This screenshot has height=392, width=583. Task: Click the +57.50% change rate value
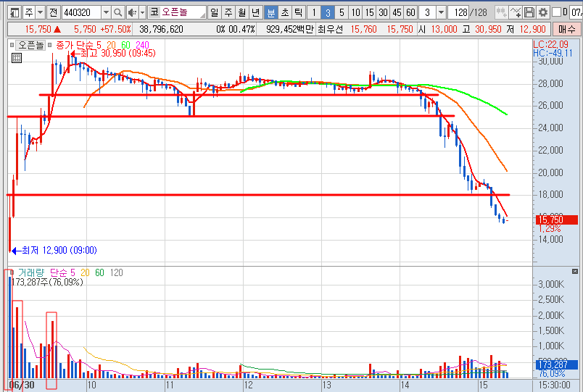(x=115, y=29)
